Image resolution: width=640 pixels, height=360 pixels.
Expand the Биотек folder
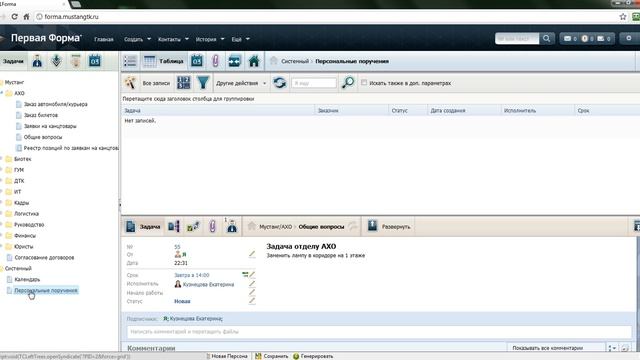pos(2,159)
